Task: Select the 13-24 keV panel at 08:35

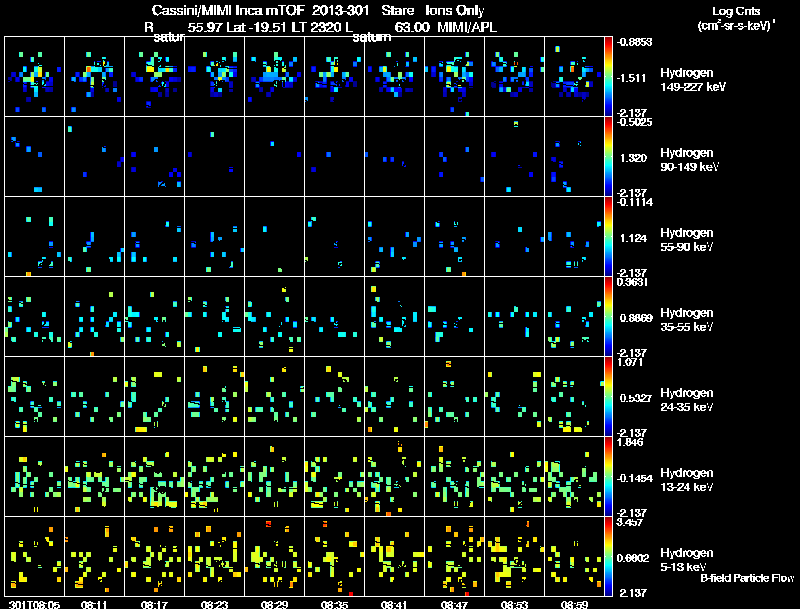Action: click(334, 477)
